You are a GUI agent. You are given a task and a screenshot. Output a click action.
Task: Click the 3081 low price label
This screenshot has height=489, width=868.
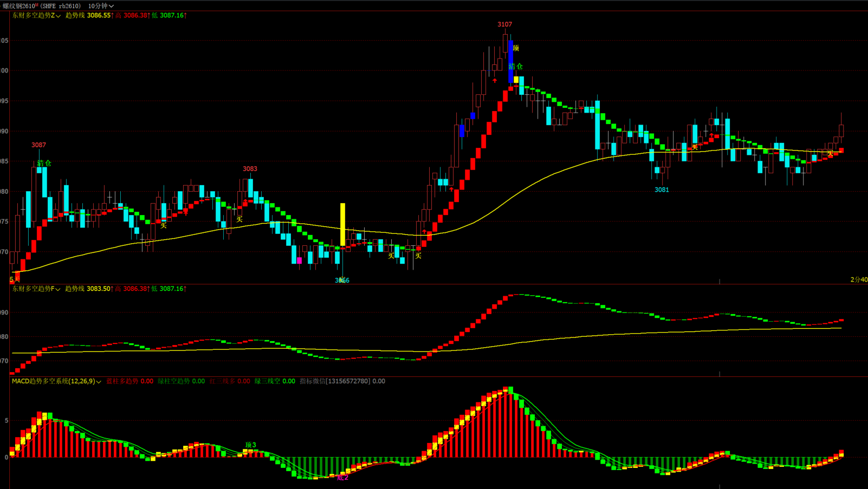click(x=662, y=190)
